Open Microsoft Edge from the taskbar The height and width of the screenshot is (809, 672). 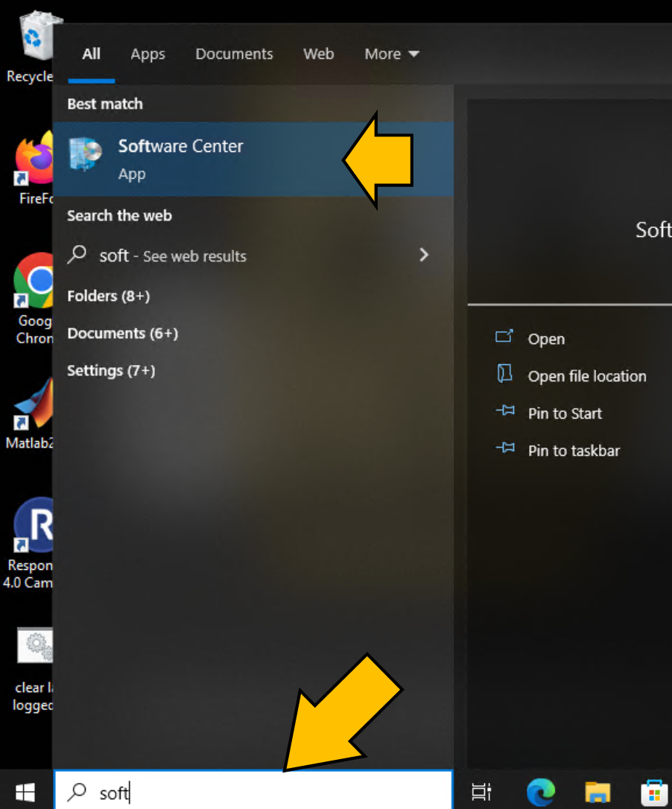(x=541, y=792)
